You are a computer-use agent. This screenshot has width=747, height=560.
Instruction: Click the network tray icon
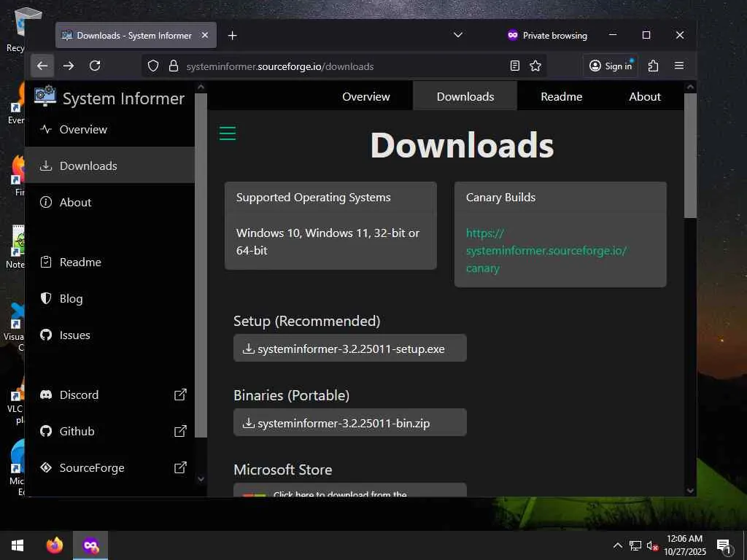pyautogui.click(x=635, y=545)
